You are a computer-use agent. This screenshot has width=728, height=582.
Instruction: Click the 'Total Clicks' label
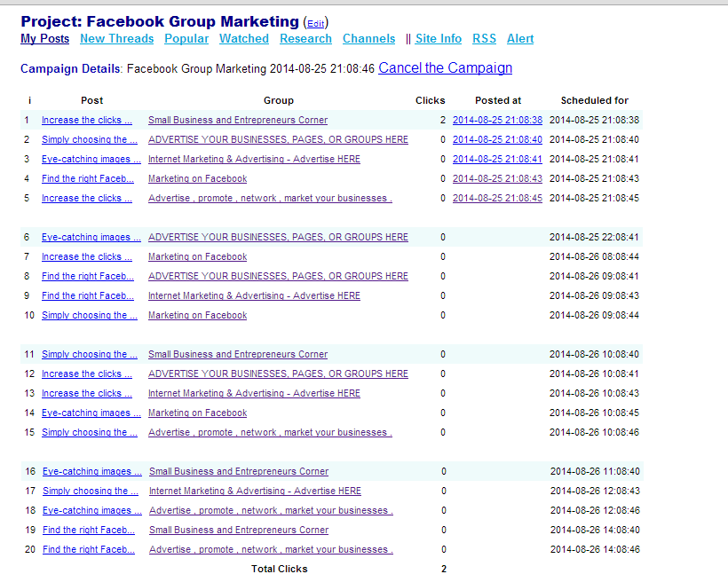point(279,569)
